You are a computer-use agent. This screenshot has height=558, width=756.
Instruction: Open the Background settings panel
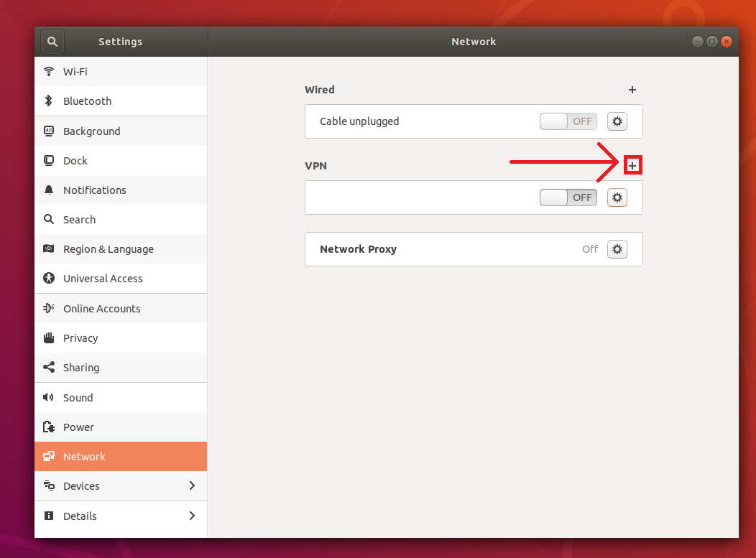point(91,131)
